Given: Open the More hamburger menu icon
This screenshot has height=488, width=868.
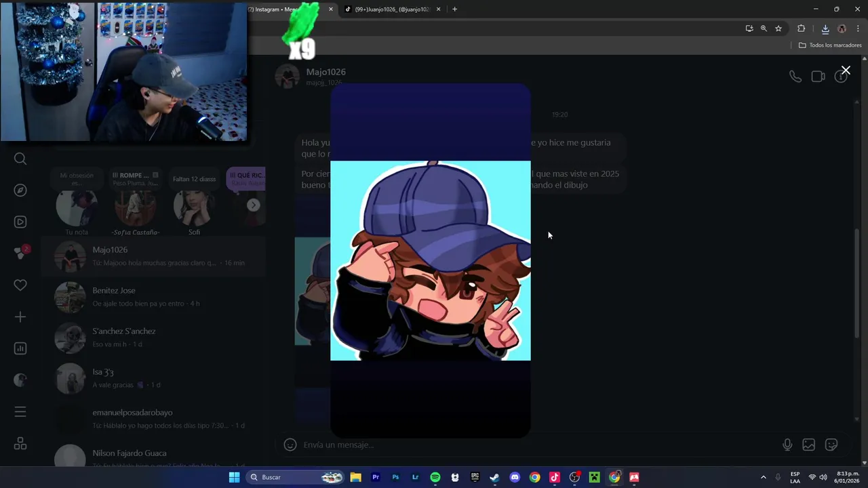Looking at the screenshot, I should click(x=20, y=412).
